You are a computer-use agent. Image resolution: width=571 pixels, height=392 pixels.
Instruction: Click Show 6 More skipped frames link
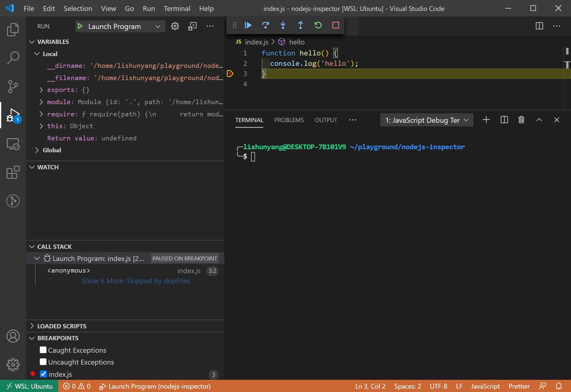click(136, 281)
